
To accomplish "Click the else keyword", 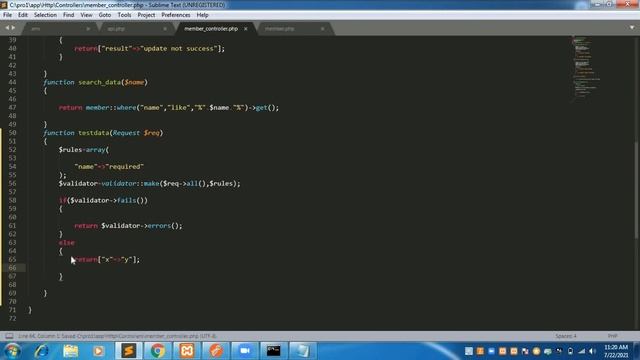I will 67,242.
